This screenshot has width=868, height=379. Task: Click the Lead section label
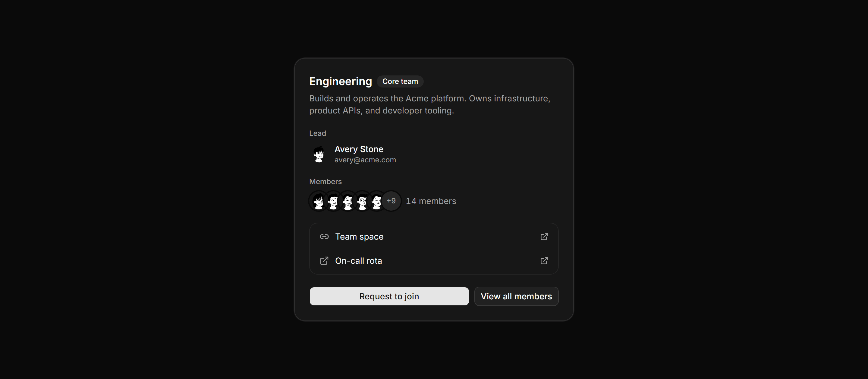[317, 133]
